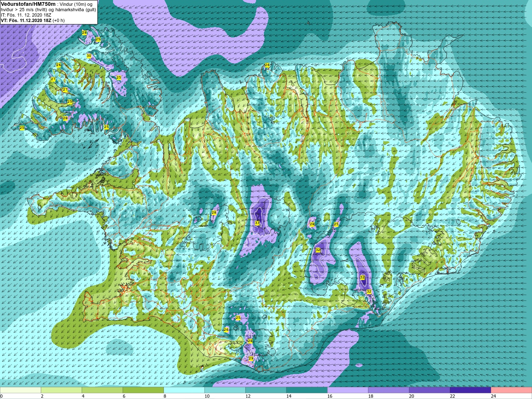Click the 2–4 m/s light green legend swatch

pos(62,390)
